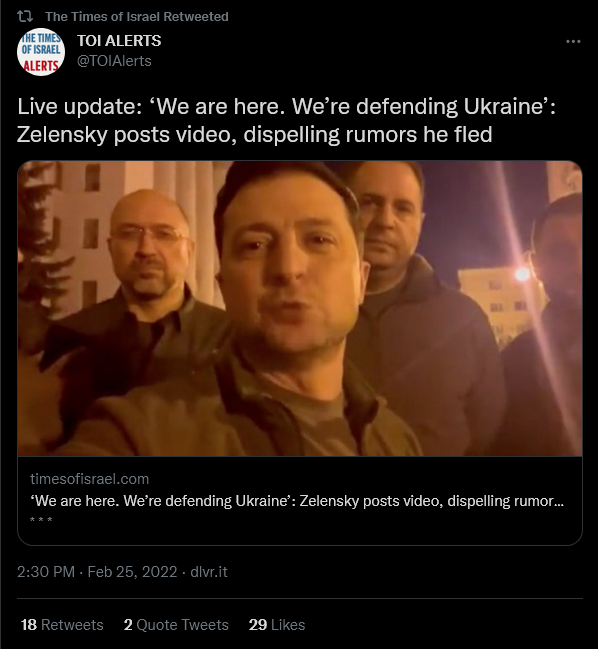The image size is (598, 649).
Task: Open the three-dot more options menu
Action: tap(573, 41)
